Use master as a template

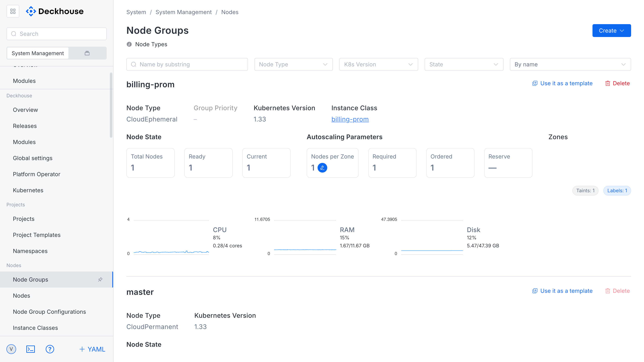pyautogui.click(x=562, y=291)
